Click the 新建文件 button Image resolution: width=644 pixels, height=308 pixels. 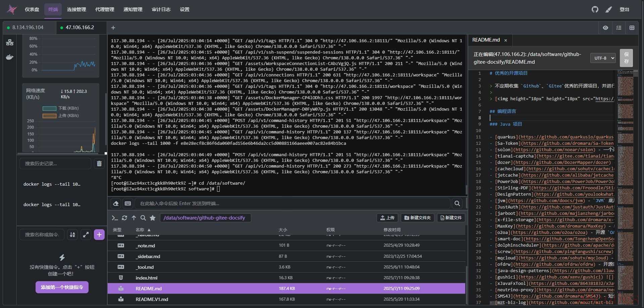point(451,218)
